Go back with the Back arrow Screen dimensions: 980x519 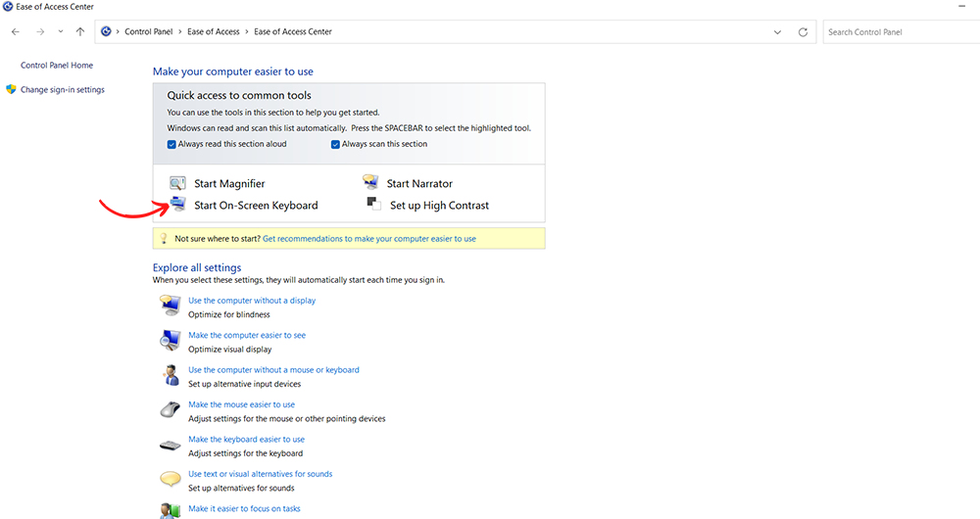pos(16,32)
